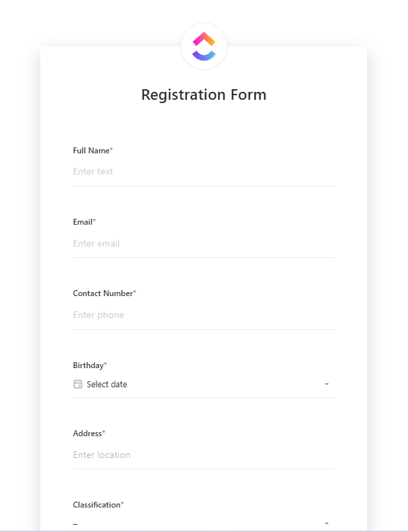Image resolution: width=408 pixels, height=532 pixels.
Task: Click the Registration Form title
Action: tap(203, 95)
